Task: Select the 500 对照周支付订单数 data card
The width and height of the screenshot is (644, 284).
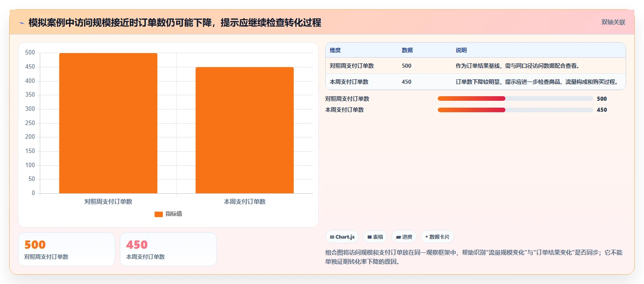Action: (66, 249)
